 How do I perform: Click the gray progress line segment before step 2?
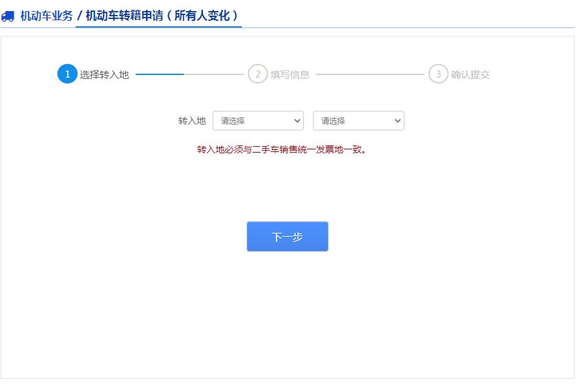214,74
